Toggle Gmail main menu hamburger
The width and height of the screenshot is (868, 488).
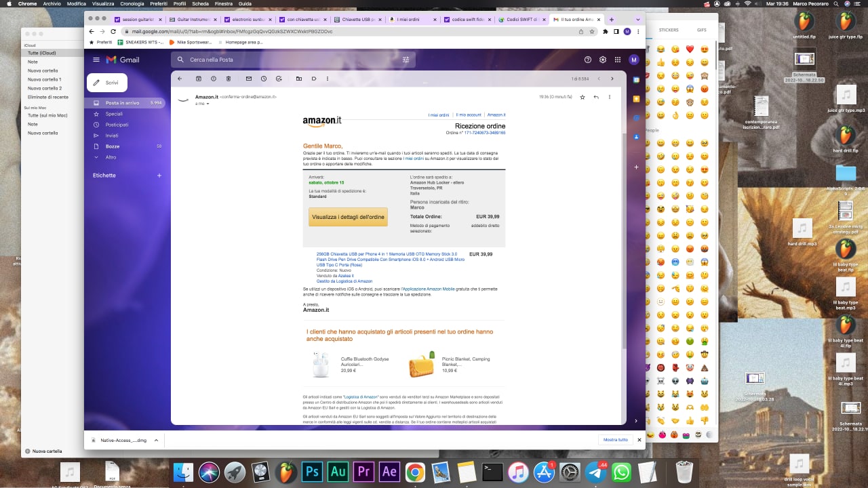coord(96,60)
